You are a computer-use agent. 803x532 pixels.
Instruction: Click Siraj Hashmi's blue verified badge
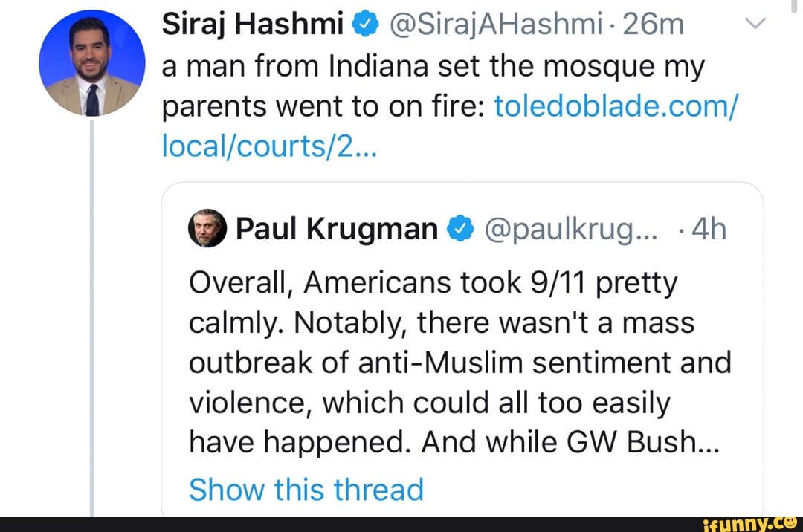[366, 27]
